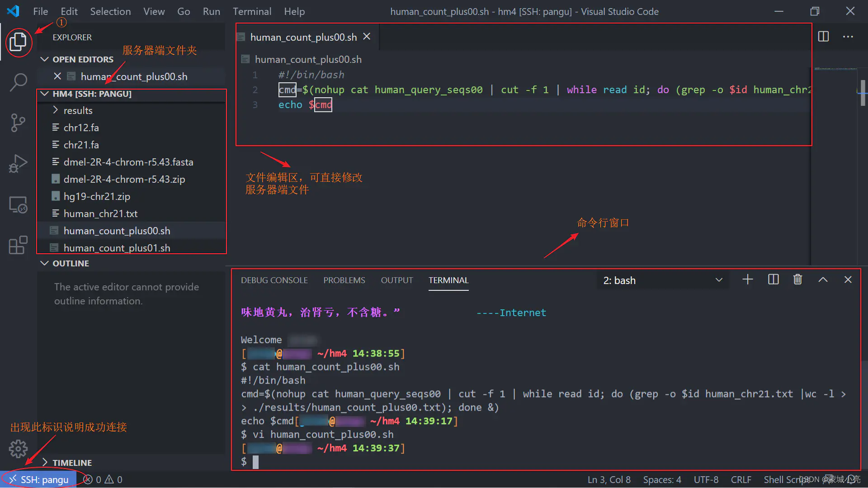Open the Run menu

point(211,11)
